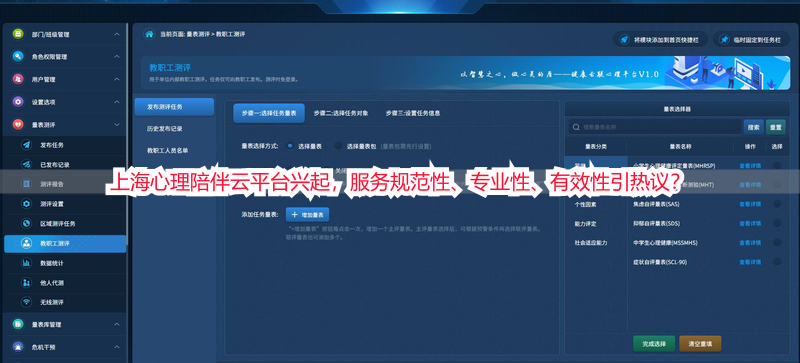The width and height of the screenshot is (800, 363).
Task: Click the 部门/班级管理 sidebar icon
Action: pyautogui.click(x=18, y=34)
